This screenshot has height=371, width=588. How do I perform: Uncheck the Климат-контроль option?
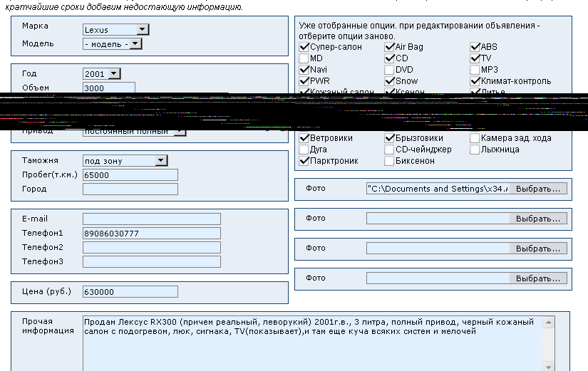click(x=475, y=81)
